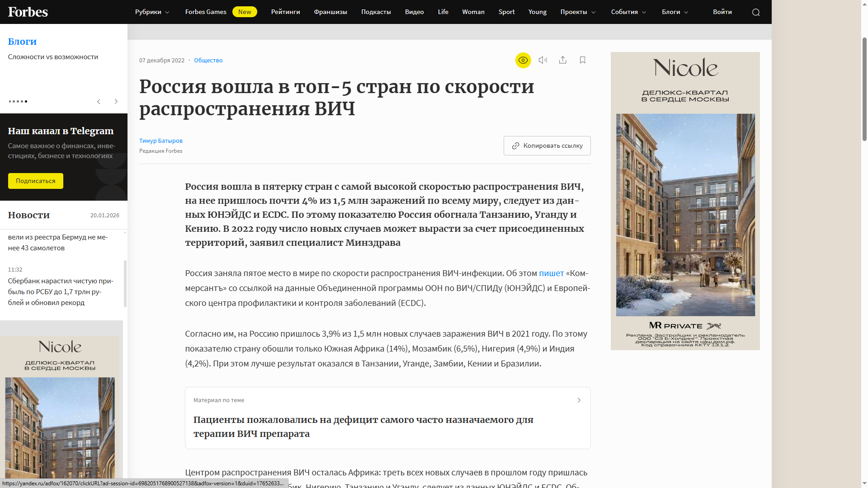Expand the Проекты dropdown menu
This screenshot has height=488, width=868.
click(x=578, y=12)
